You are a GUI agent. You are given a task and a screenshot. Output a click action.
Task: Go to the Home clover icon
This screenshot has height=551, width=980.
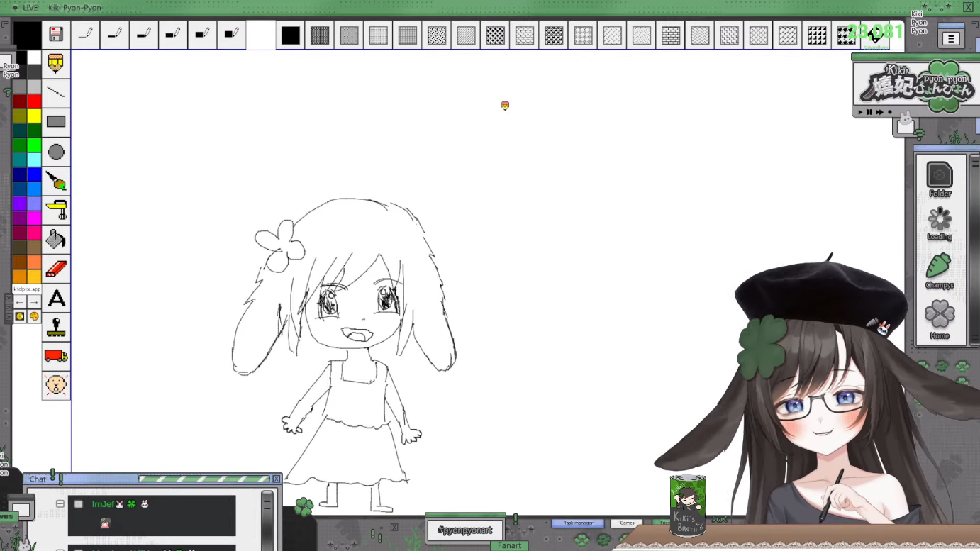940,320
